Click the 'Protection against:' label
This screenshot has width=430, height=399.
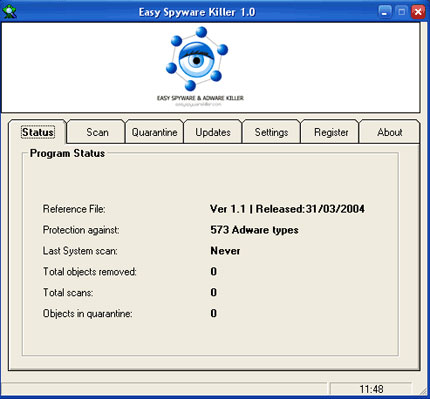point(81,230)
